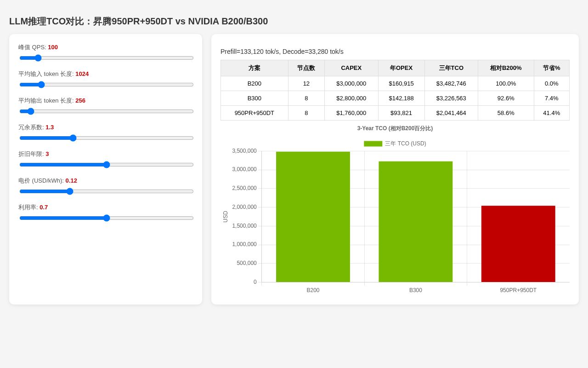
Task: Click the B300 bar in the chart
Action: 416,222
